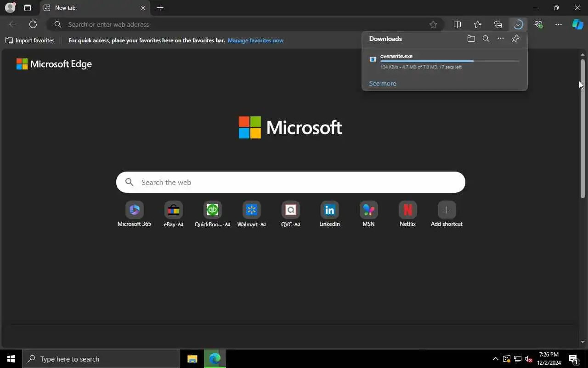Open QuickBooks shortcut tile
The image size is (588, 368).
pos(212,214)
